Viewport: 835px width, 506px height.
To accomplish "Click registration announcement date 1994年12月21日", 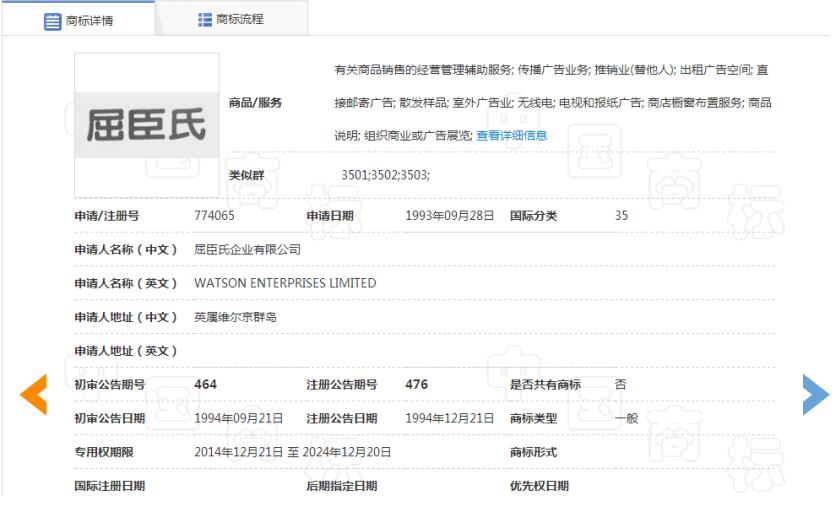I will [449, 418].
